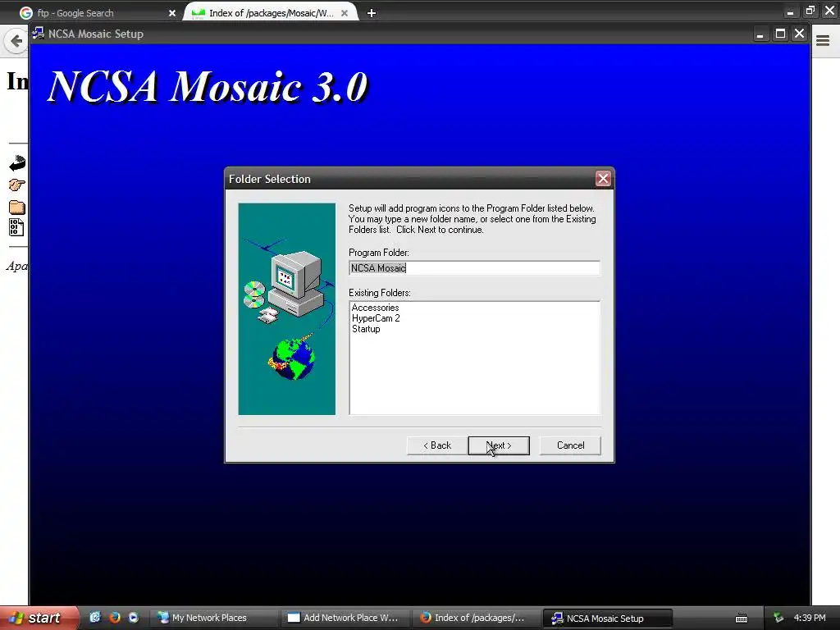Click the favicon on Index of tab
Screen dimensions: 840x630
(x=199, y=13)
